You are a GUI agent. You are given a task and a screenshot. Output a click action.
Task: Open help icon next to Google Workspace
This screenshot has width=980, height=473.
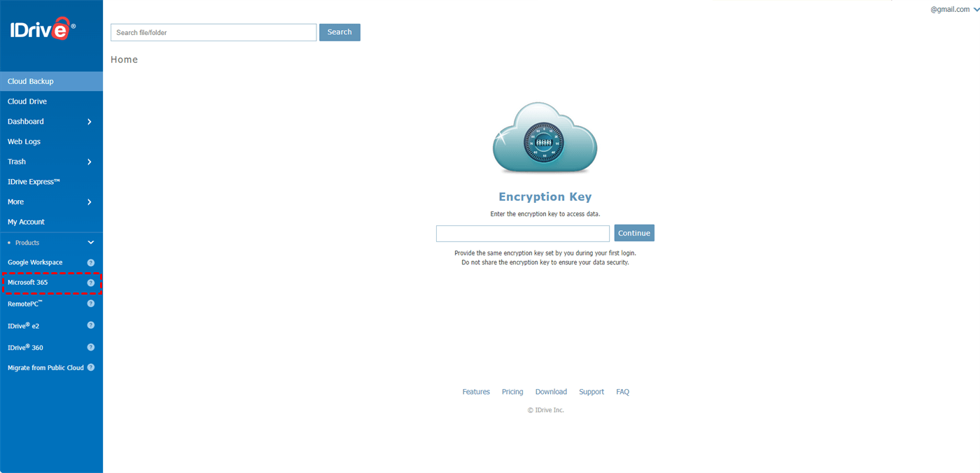click(x=90, y=262)
